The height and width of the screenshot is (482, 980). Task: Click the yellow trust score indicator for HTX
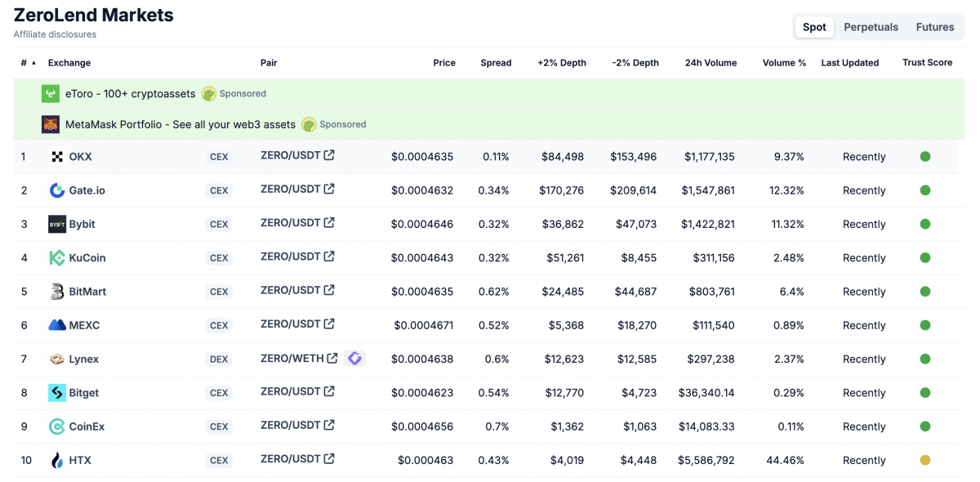(925, 460)
